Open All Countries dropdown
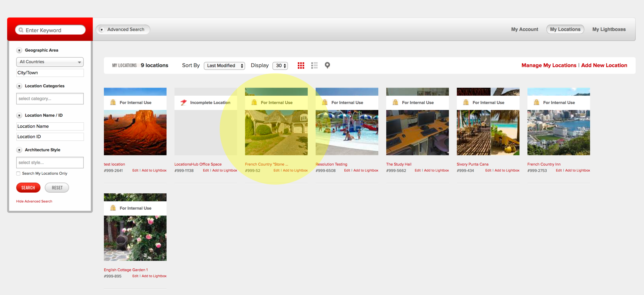Screen dimensions: 644x295 coord(50,62)
